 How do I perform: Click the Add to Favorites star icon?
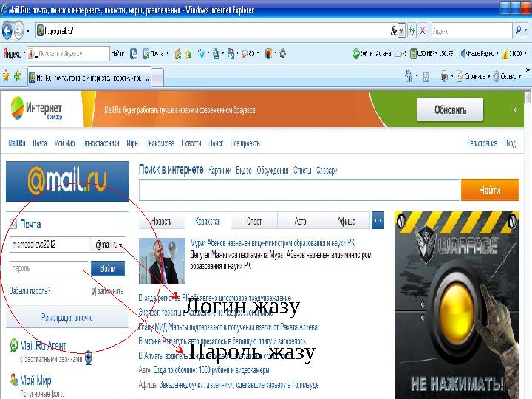pos(17,75)
